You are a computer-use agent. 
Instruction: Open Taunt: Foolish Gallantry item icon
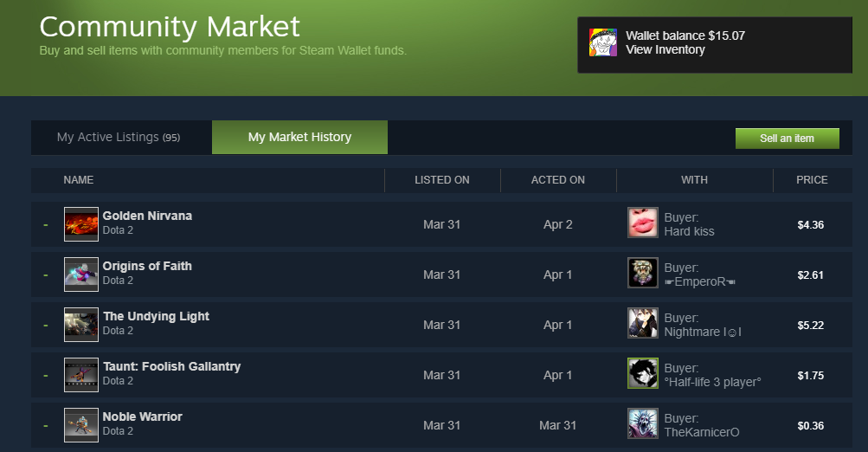(x=81, y=375)
